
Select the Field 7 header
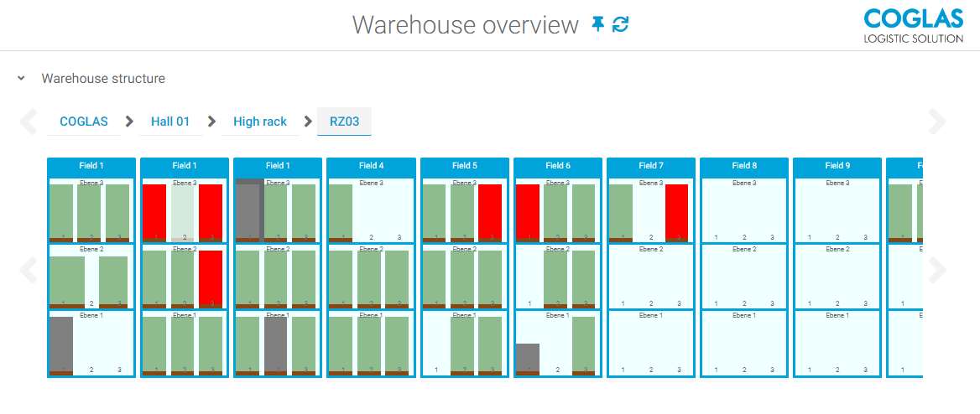650,166
